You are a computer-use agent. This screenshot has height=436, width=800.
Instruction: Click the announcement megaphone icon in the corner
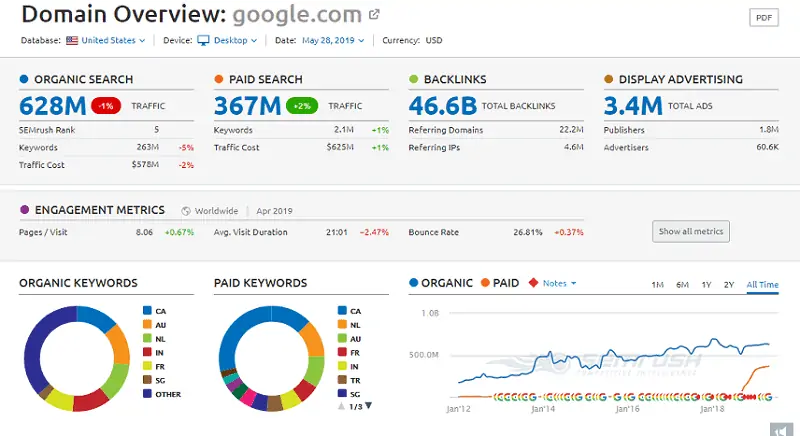tap(782, 429)
